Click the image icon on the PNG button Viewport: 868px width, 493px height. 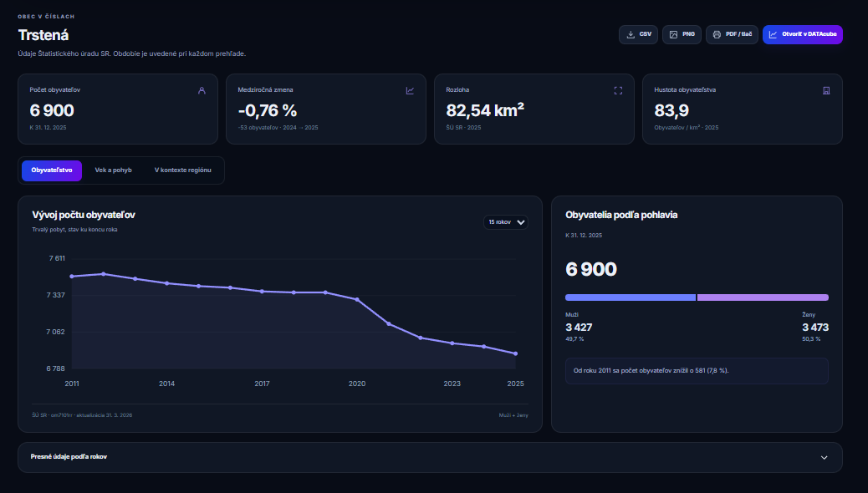coord(673,34)
